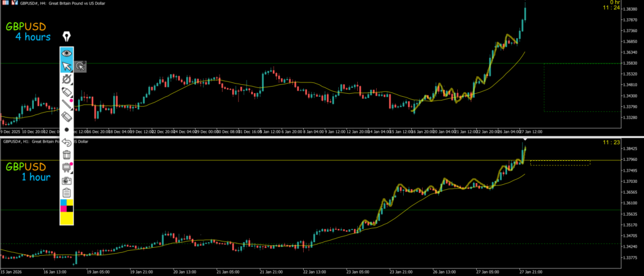Select the arrow cursor tool
Screen dimensions: 644x276
point(67,66)
